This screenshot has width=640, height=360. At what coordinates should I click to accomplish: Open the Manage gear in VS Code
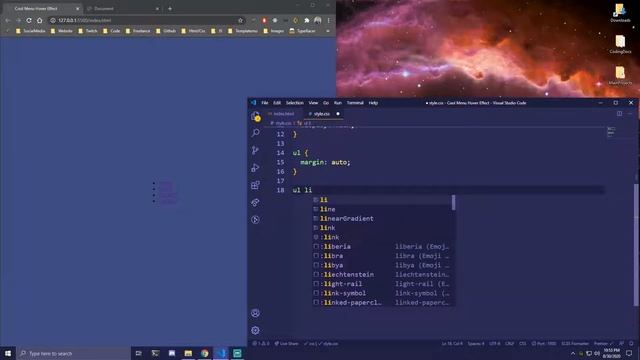pyautogui.click(x=256, y=330)
